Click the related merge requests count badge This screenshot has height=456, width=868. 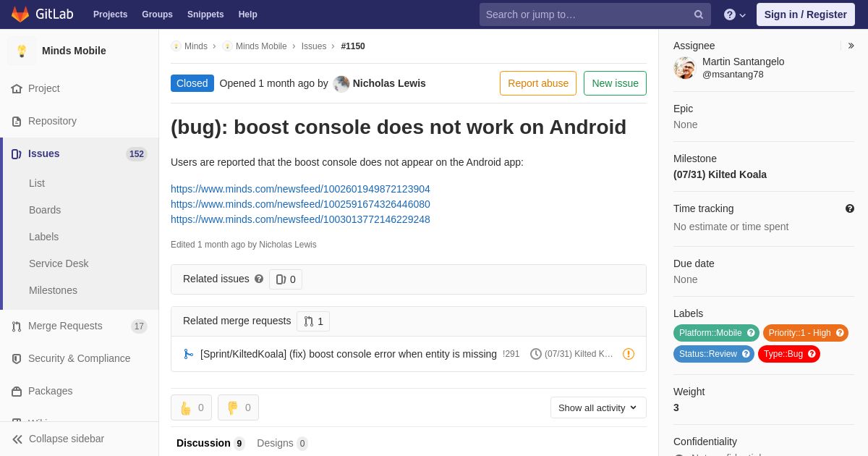pyautogui.click(x=313, y=321)
